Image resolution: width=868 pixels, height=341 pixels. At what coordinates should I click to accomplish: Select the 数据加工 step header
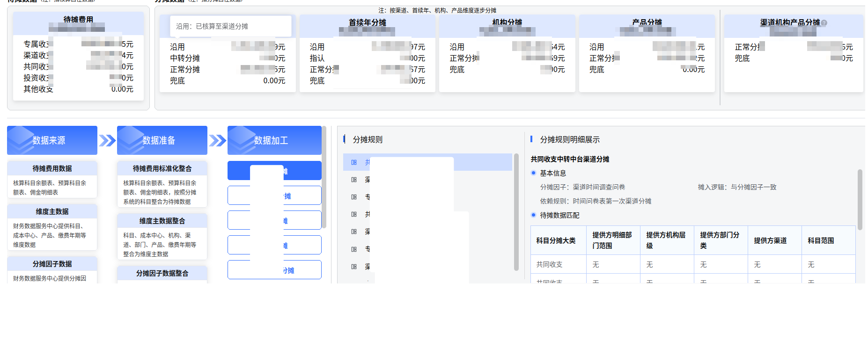(274, 140)
